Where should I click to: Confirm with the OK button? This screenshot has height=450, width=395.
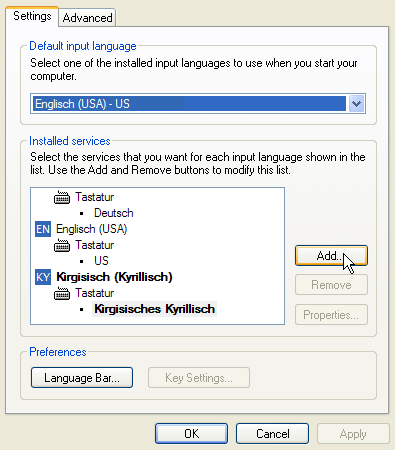tap(191, 434)
